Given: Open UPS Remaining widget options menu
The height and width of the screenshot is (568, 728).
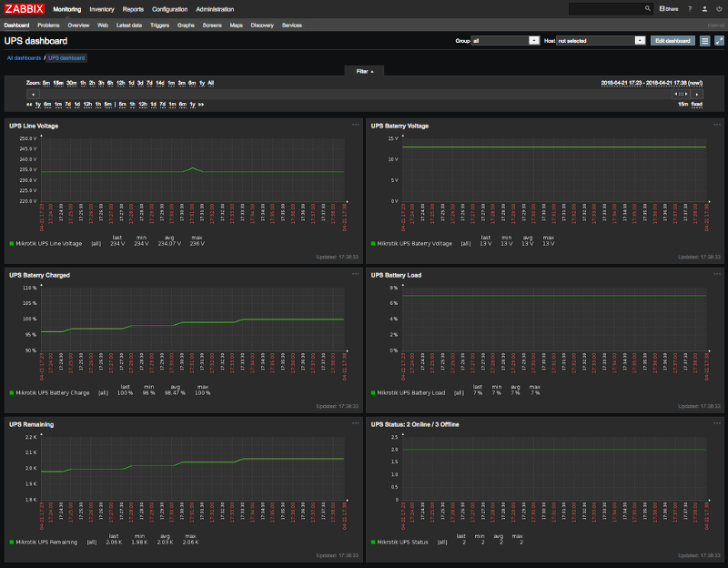Looking at the screenshot, I should (x=355, y=423).
